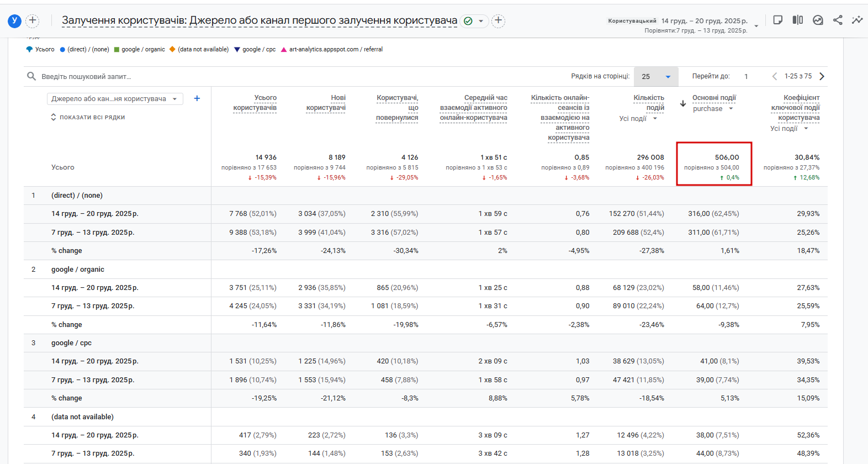This screenshot has width=868, height=464.
Task: Click the orange diamond legend marker
Action: (172, 49)
